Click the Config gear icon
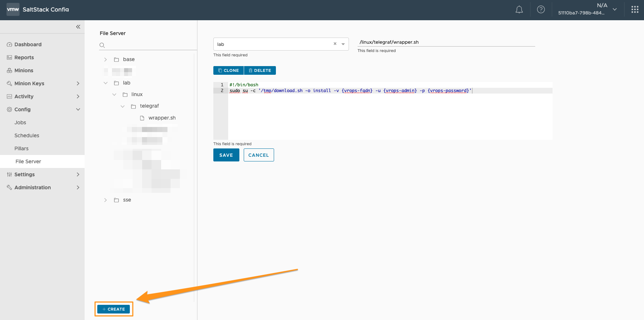Viewport: 644px width, 320px height. (x=9, y=109)
